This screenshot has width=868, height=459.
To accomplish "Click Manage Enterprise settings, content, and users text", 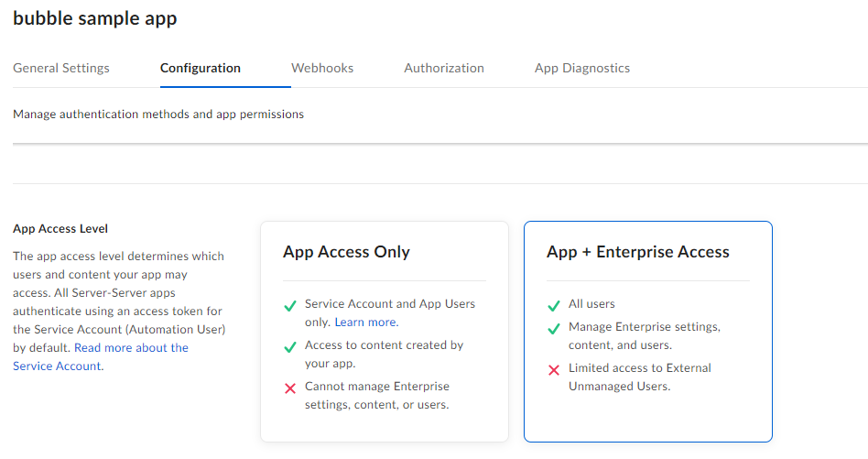I will [x=645, y=336].
